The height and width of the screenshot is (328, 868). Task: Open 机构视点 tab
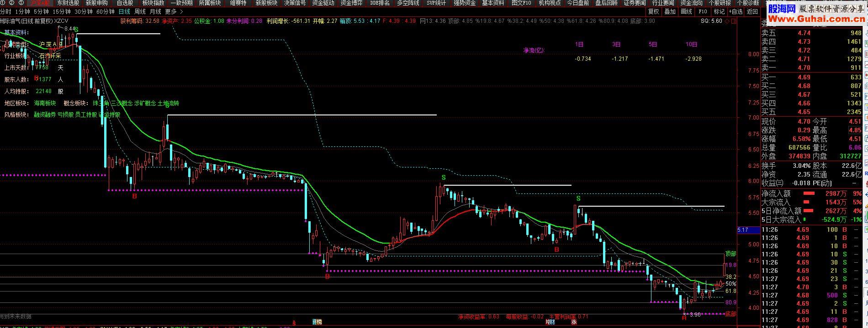[550, 3]
